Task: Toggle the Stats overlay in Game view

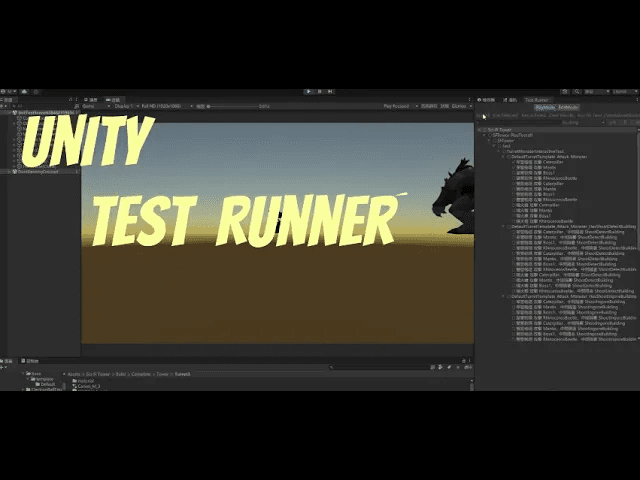Action: [x=444, y=106]
